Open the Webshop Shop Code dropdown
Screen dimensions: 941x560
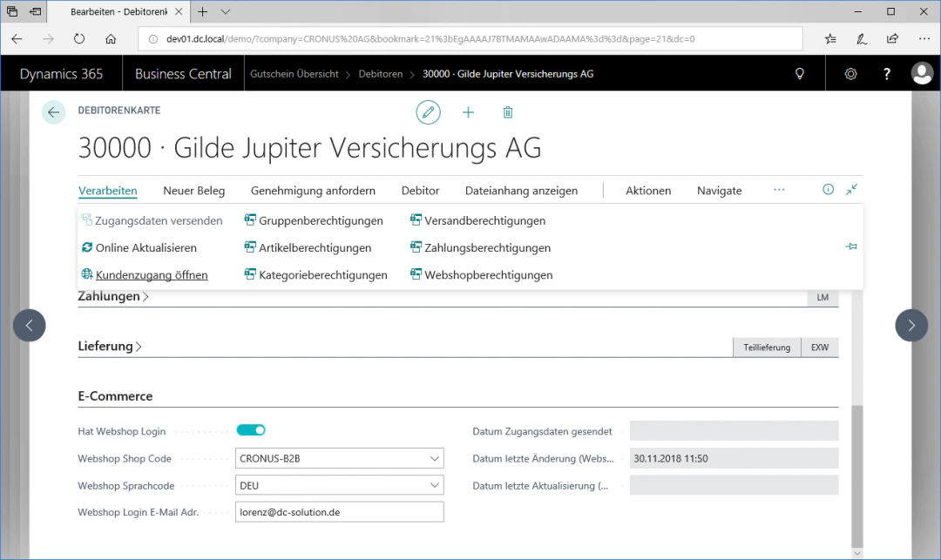point(435,458)
